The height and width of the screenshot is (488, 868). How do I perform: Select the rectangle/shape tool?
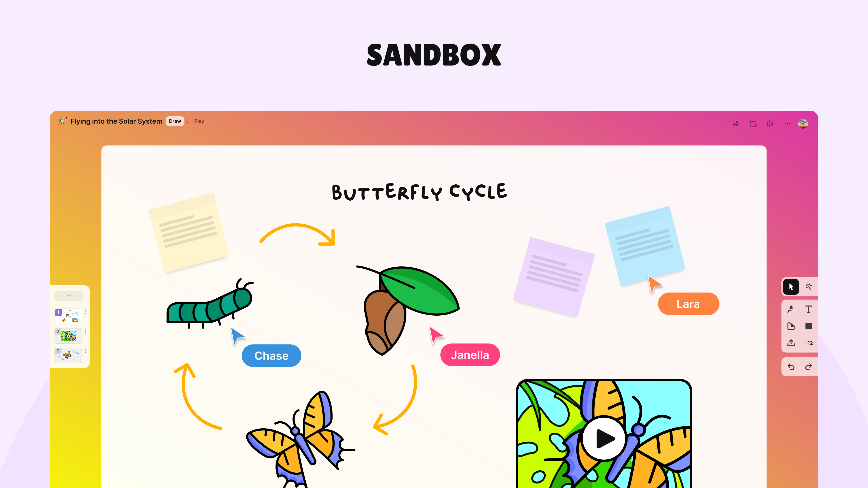[809, 326]
